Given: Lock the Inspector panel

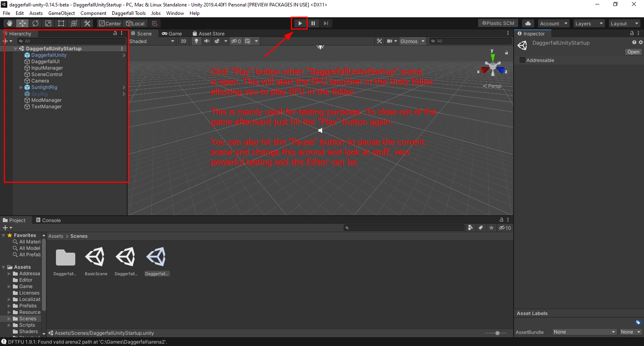Looking at the screenshot, I should click(632, 33).
